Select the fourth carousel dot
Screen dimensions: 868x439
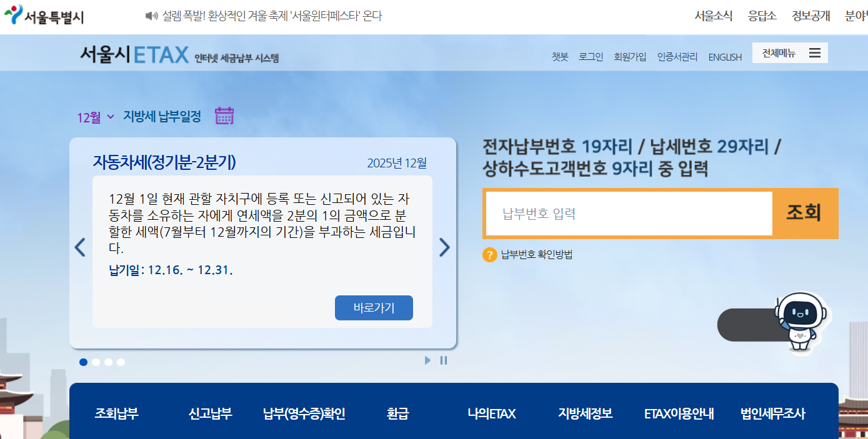(121, 362)
